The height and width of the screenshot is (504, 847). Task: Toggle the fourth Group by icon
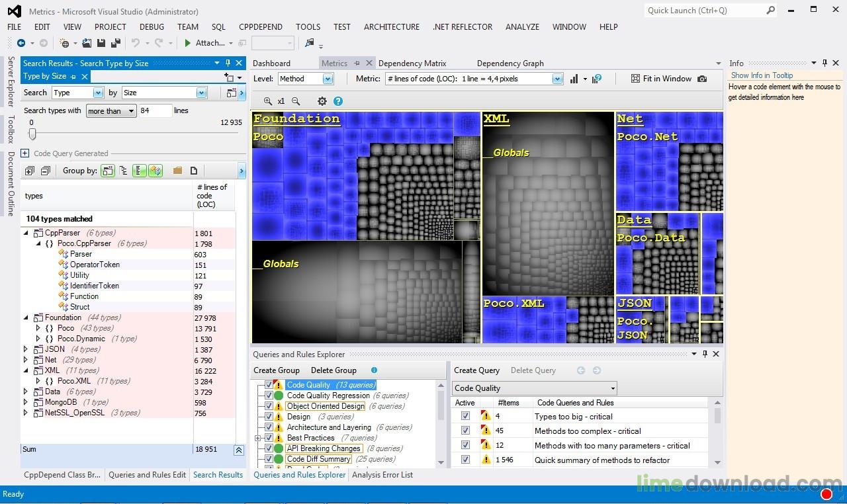(156, 171)
